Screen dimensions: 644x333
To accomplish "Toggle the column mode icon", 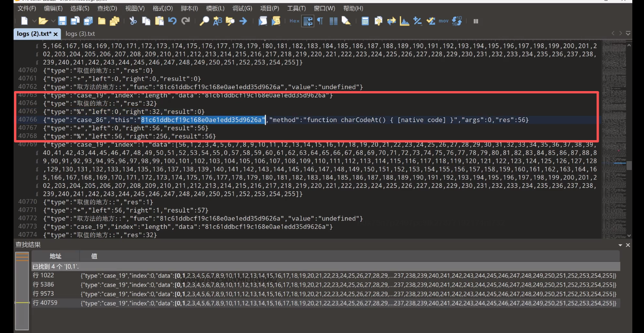I will 333,21.
